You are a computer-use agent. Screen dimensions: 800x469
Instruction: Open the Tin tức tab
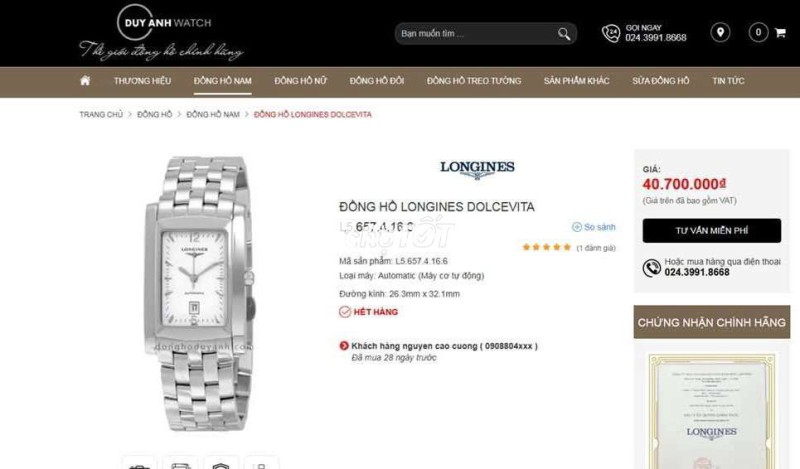point(728,81)
